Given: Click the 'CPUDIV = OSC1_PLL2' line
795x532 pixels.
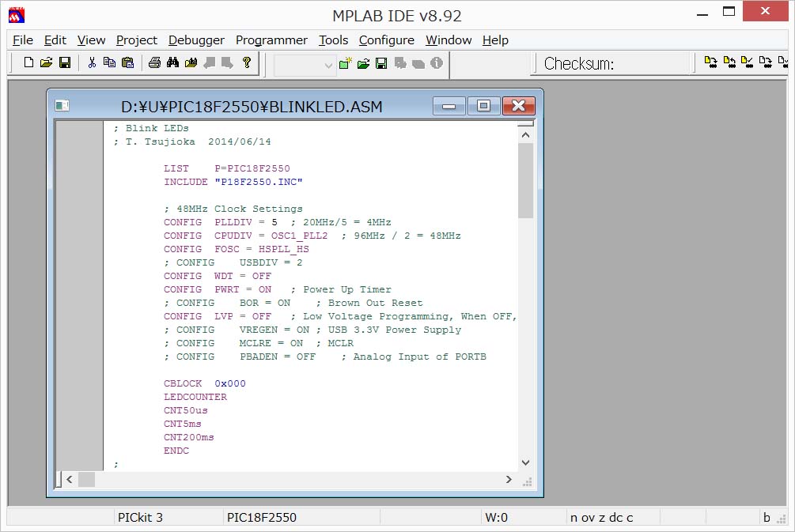Looking at the screenshot, I should [x=271, y=236].
